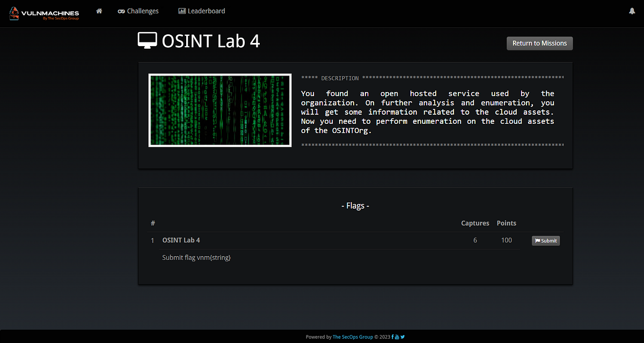
Task: Click the YouTube icon in the footer
Action: [397, 337]
